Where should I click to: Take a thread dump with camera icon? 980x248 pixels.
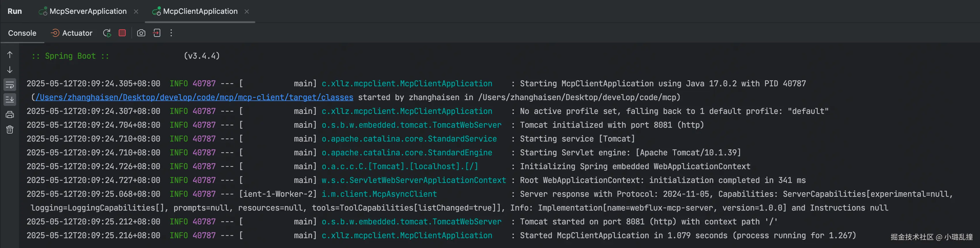[141, 33]
